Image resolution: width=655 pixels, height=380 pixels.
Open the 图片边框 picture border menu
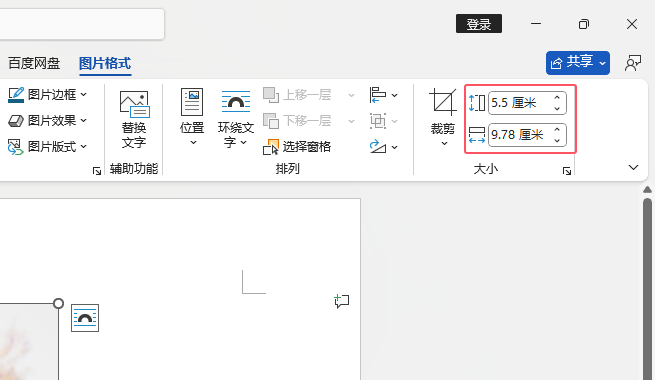[48, 95]
